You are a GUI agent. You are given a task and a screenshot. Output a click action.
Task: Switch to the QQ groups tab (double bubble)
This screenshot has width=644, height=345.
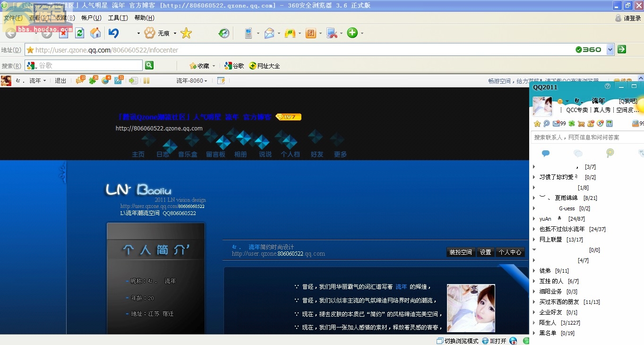[578, 153]
